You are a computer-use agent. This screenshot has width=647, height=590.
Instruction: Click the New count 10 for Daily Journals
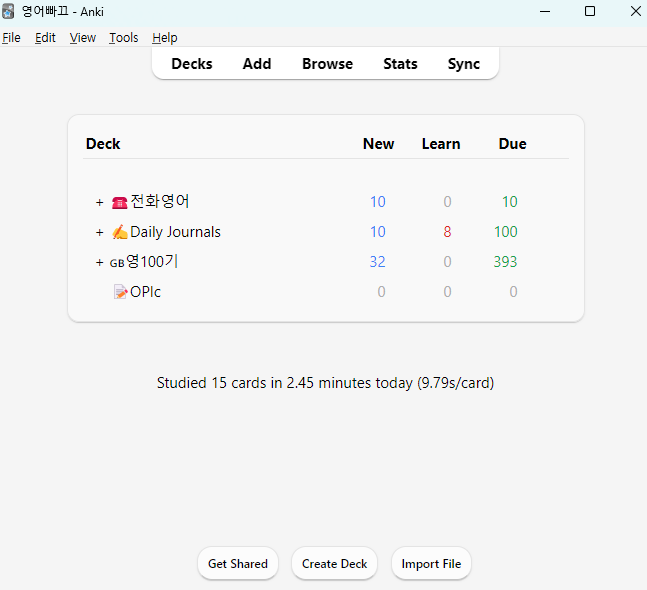(378, 232)
